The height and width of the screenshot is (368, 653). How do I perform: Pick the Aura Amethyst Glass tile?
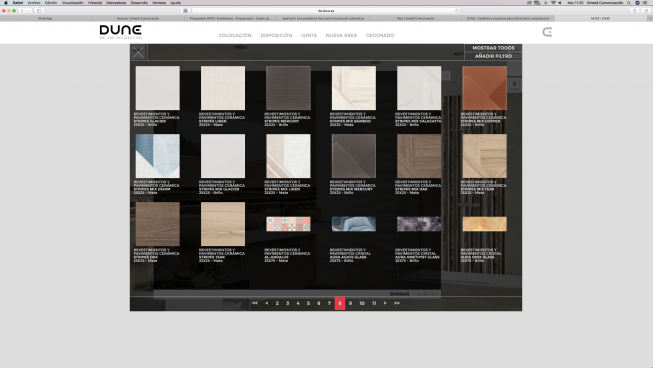[x=419, y=224]
